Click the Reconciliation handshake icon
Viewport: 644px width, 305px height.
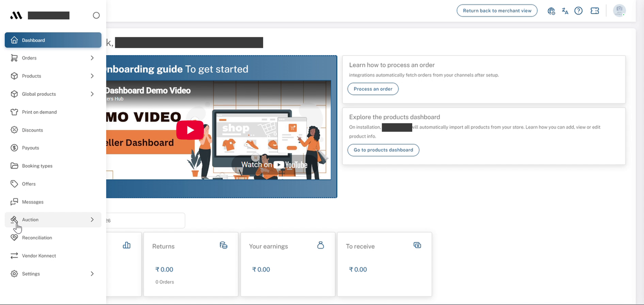pyautogui.click(x=14, y=238)
